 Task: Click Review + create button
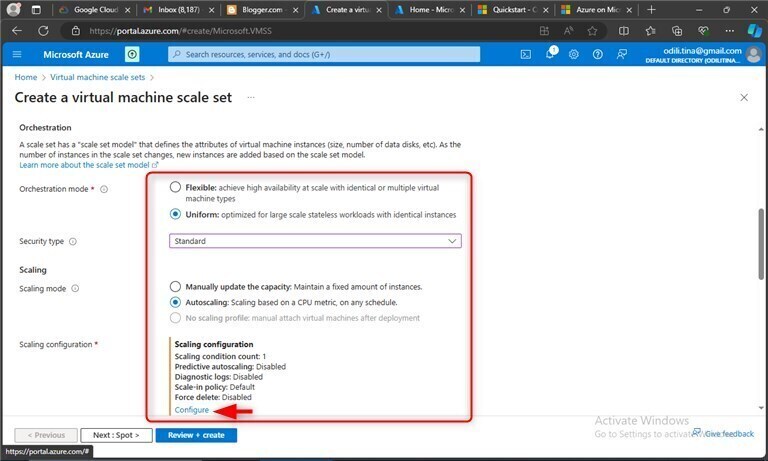[196, 435]
